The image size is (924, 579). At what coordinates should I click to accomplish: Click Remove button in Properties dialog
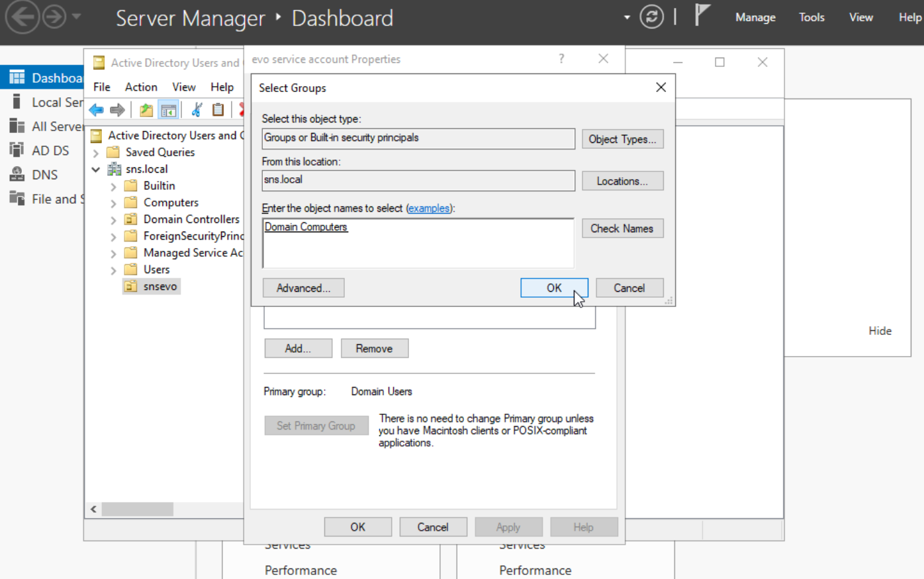point(374,348)
